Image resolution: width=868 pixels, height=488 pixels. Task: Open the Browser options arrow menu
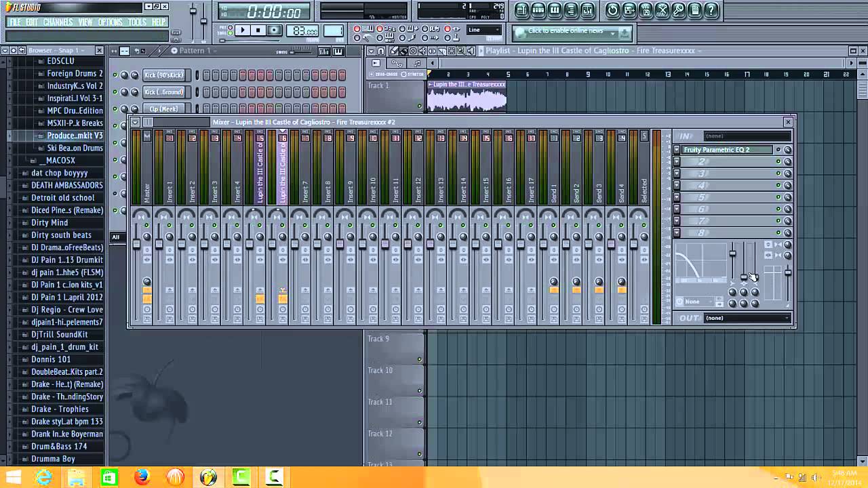click(x=5, y=51)
